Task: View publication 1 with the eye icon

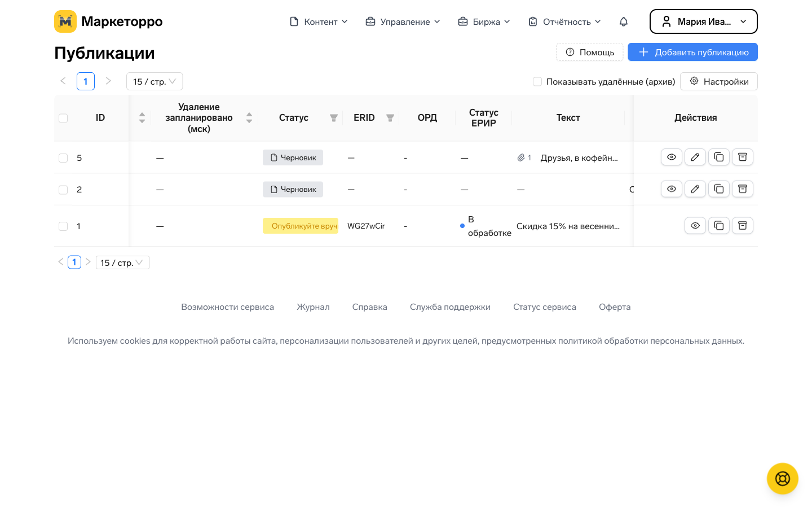Action: pos(695,225)
